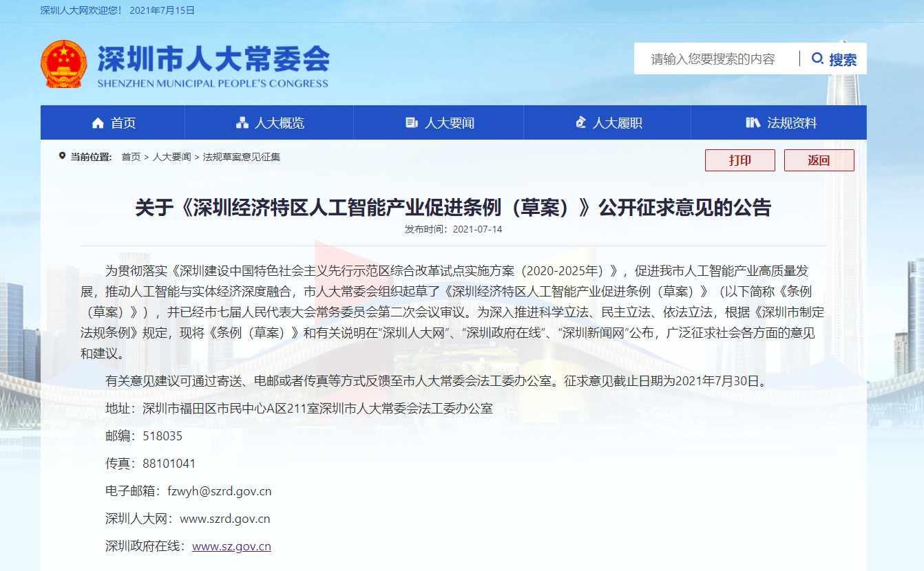The image size is (924, 571).
Task: Click the www.szrd.gov.cn address text
Action: (224, 519)
